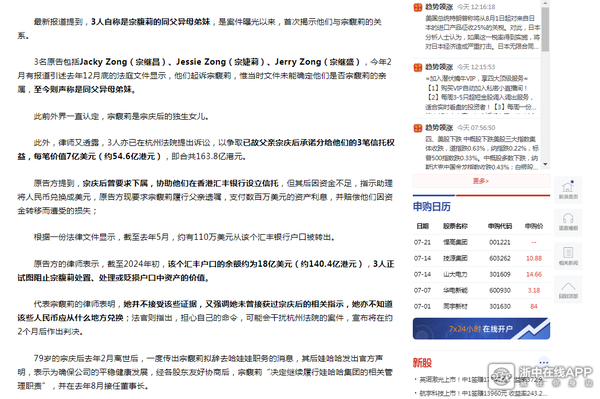Click the bold name Jacky Zong in the article

point(103,62)
